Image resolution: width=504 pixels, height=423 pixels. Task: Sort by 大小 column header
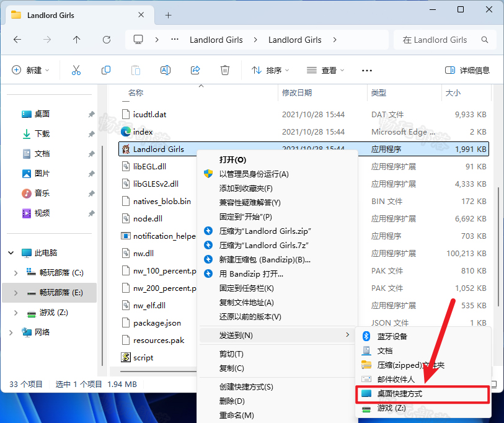click(x=453, y=93)
